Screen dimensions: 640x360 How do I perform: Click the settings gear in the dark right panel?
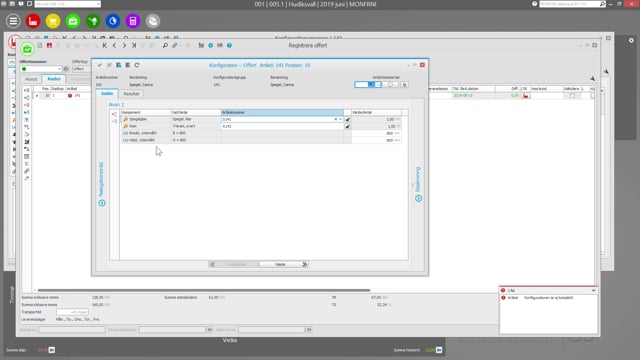(x=631, y=40)
